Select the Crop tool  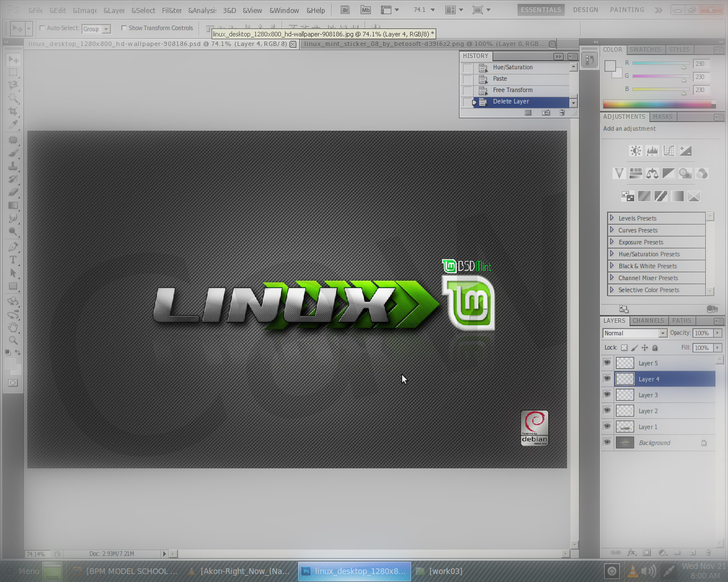(x=13, y=111)
